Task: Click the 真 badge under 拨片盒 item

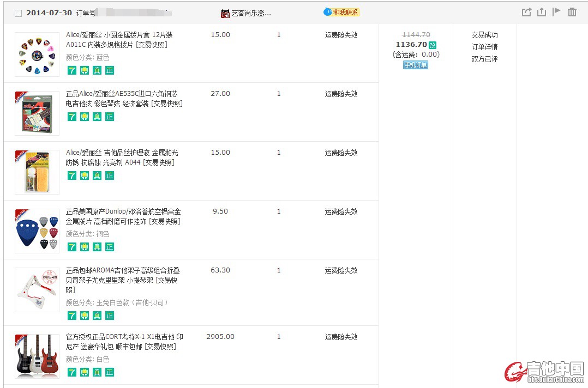Action: point(97,70)
